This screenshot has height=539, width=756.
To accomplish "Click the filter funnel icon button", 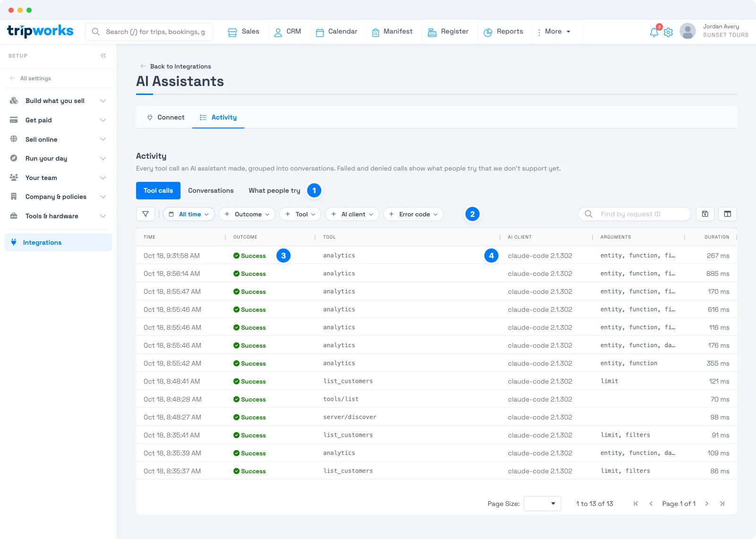I will 146,214.
